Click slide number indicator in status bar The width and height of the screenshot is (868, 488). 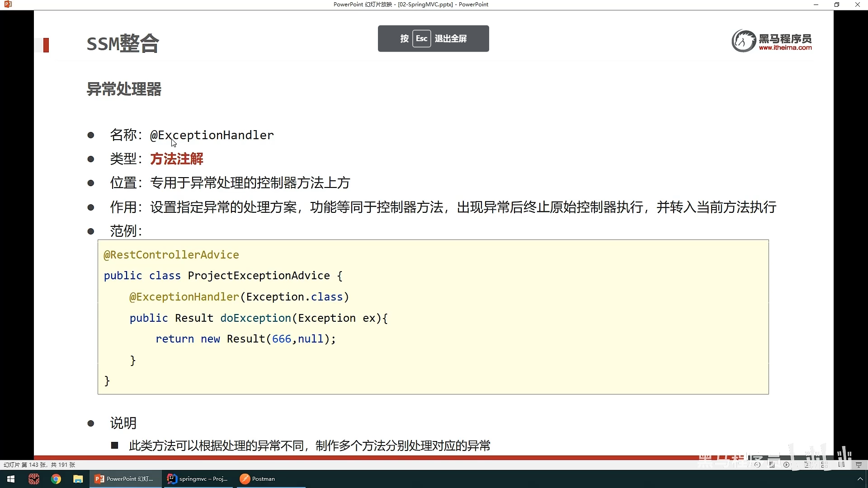39,465
